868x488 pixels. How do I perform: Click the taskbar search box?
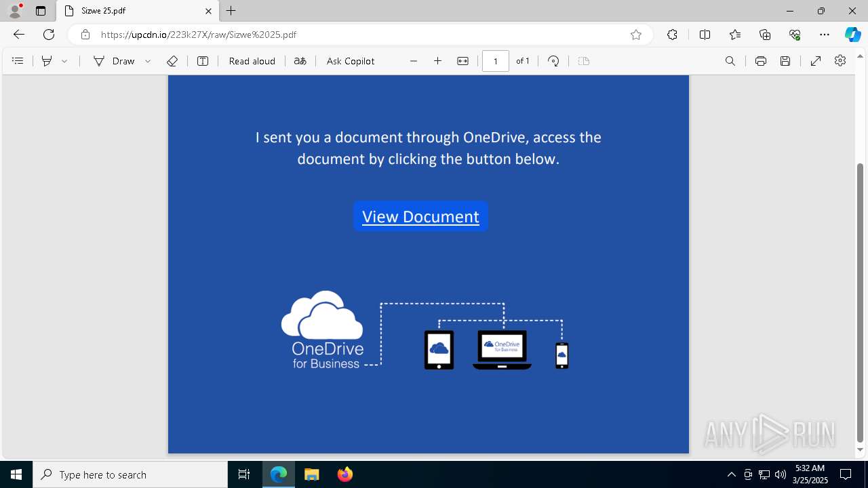[x=130, y=474]
